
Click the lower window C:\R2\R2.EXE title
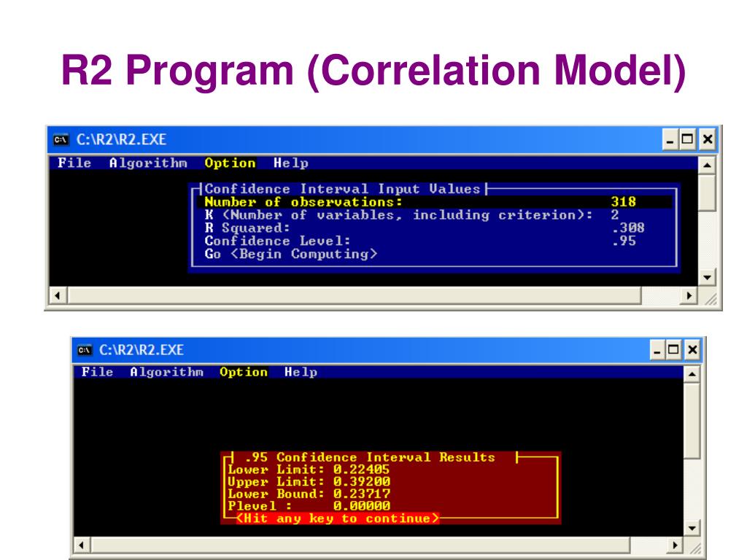pyautogui.click(x=141, y=350)
